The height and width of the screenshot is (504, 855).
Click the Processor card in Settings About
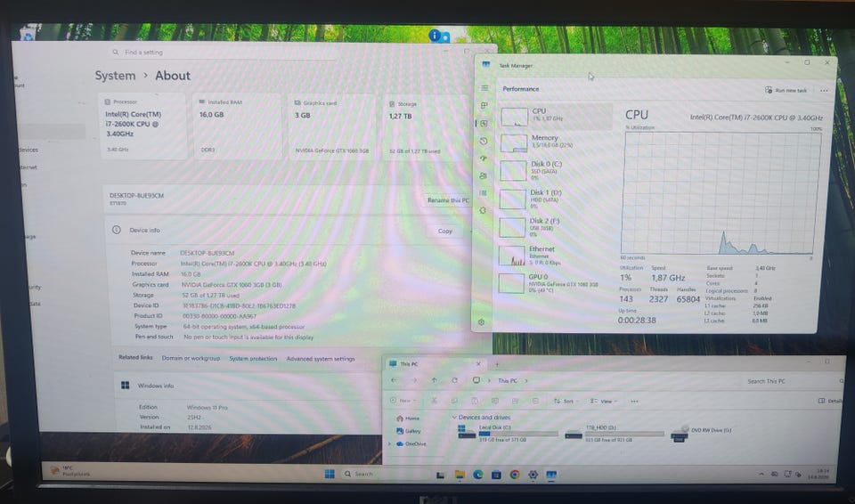click(142, 126)
